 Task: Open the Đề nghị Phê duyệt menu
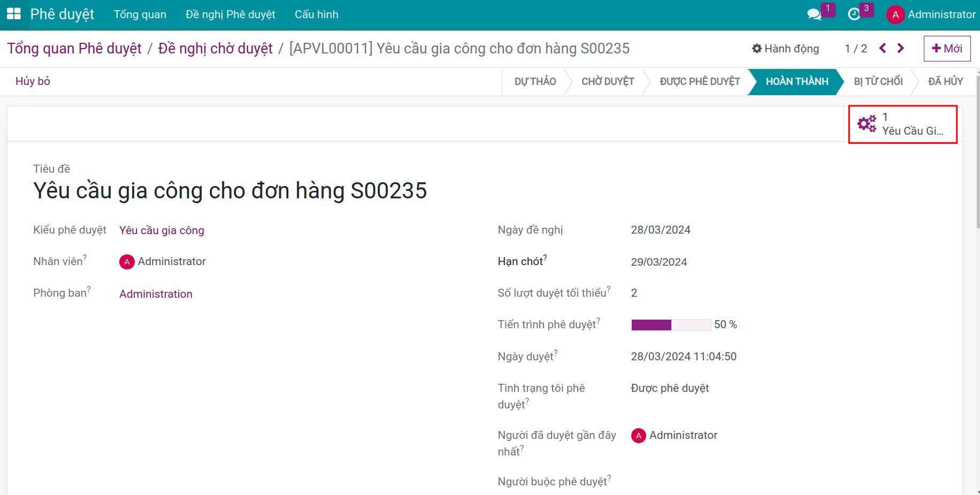(x=231, y=14)
